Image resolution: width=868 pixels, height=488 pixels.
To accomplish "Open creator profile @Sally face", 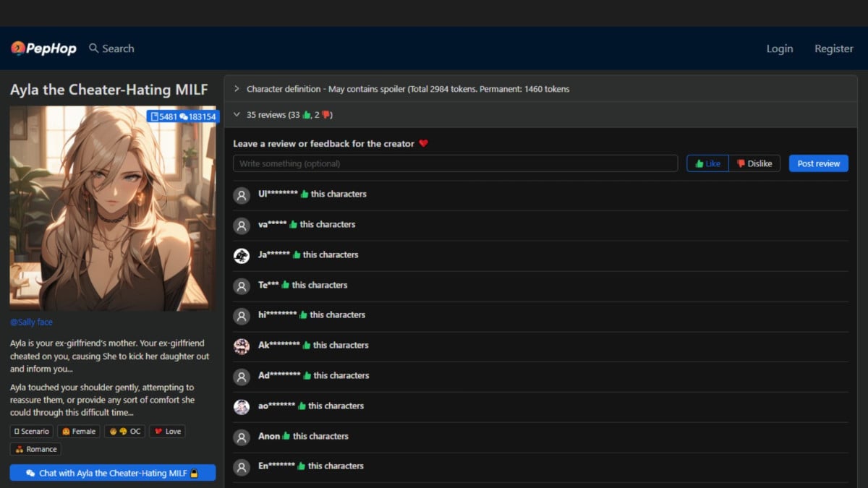I will click(31, 322).
